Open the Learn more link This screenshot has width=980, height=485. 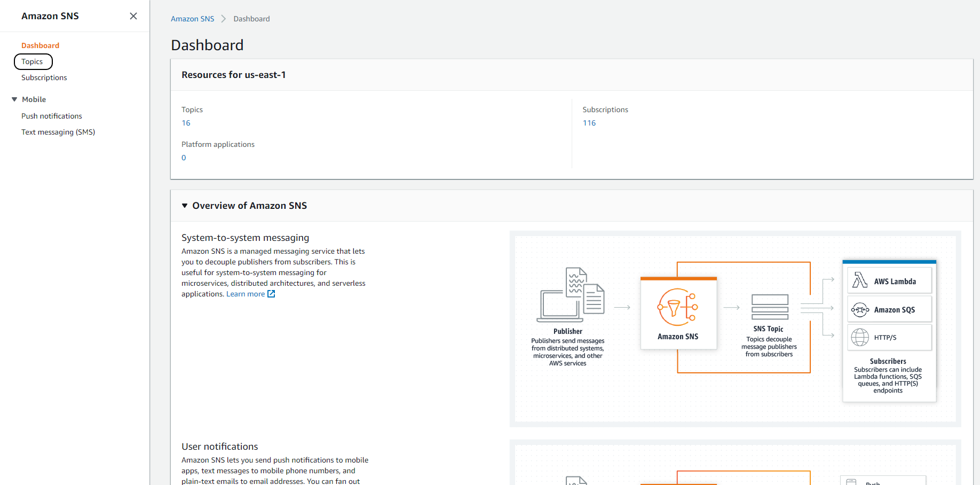(x=246, y=294)
